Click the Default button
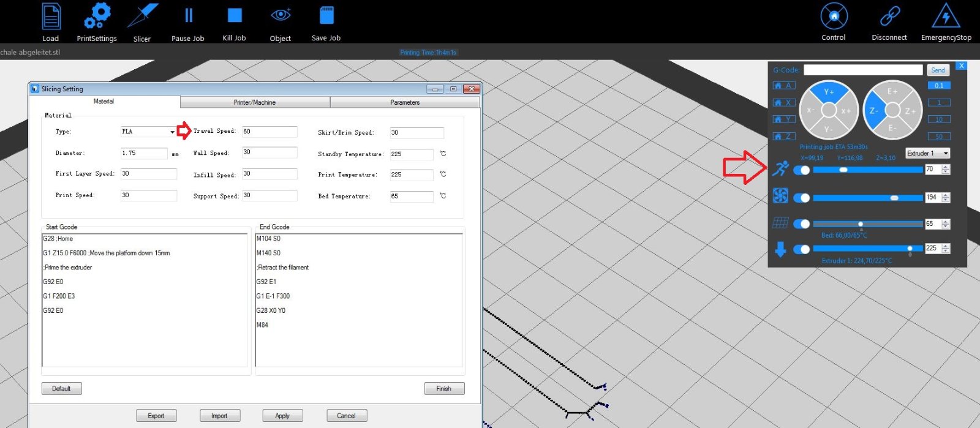The height and width of the screenshot is (428, 980). (x=61, y=389)
